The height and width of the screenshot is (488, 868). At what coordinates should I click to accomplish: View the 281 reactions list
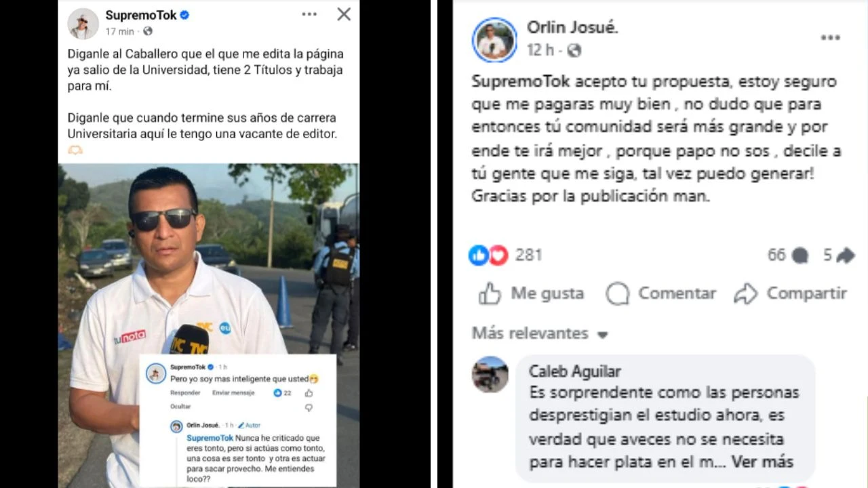528,255
